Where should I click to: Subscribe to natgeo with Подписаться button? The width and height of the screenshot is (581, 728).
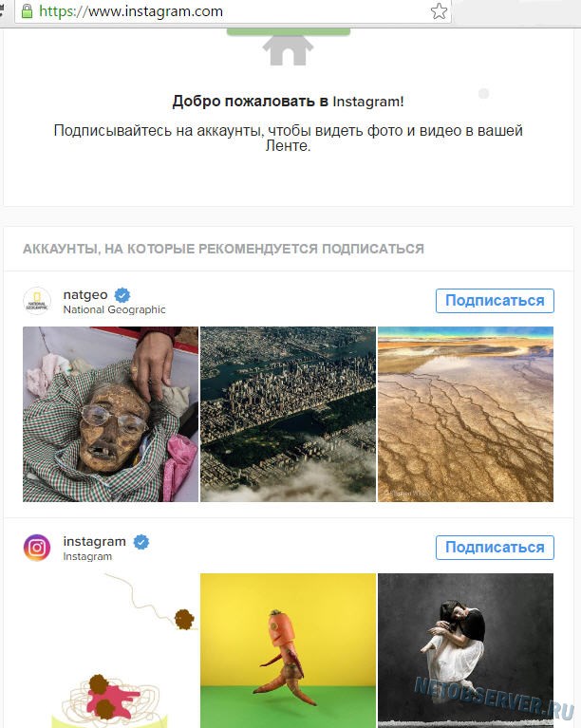point(495,301)
